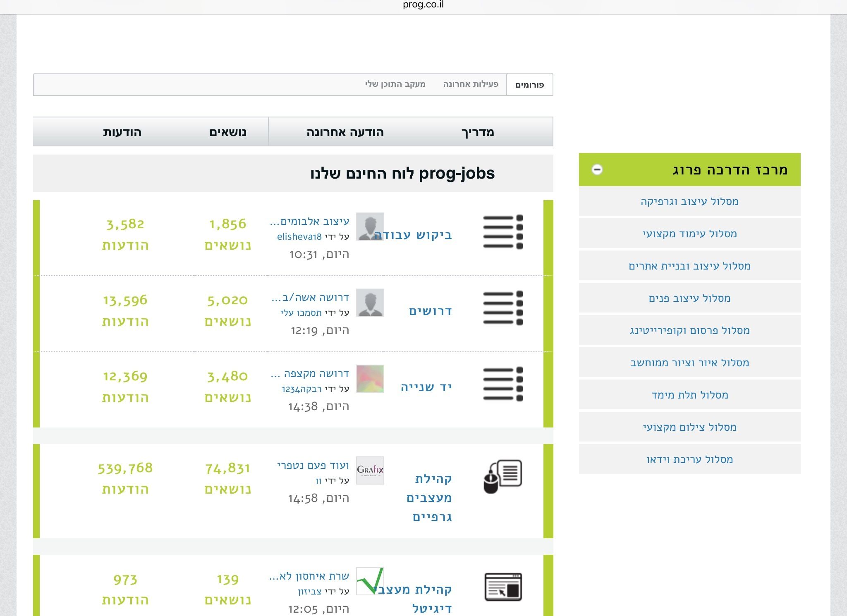Image resolution: width=847 pixels, height=616 pixels.
Task: Click the prog.co.il address bar
Action: click(x=423, y=5)
